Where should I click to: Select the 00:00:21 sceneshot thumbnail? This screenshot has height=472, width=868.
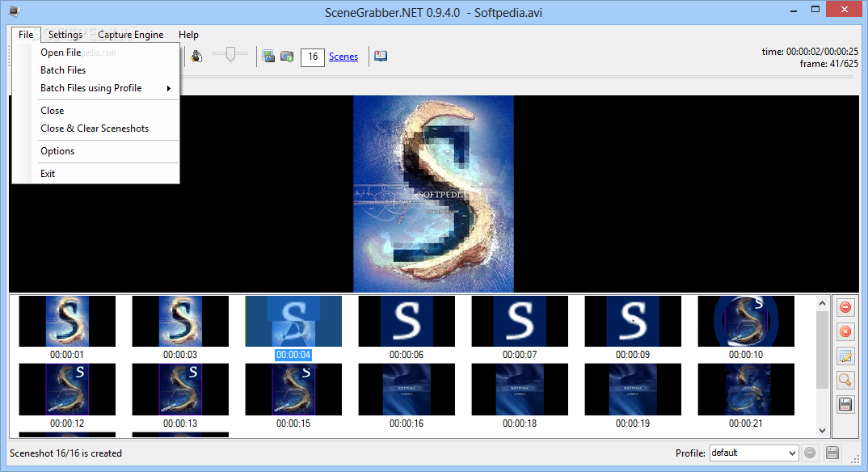[x=746, y=389]
